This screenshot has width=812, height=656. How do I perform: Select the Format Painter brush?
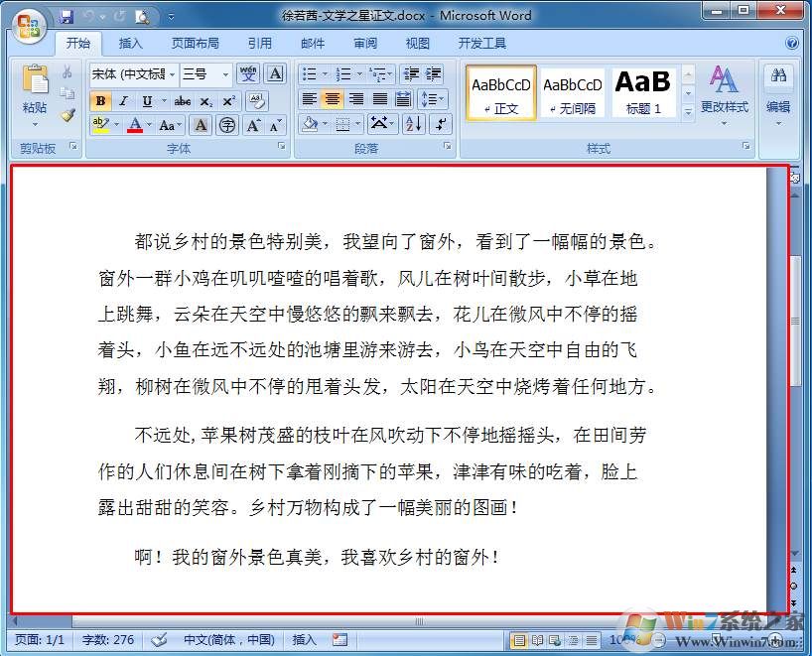click(68, 115)
